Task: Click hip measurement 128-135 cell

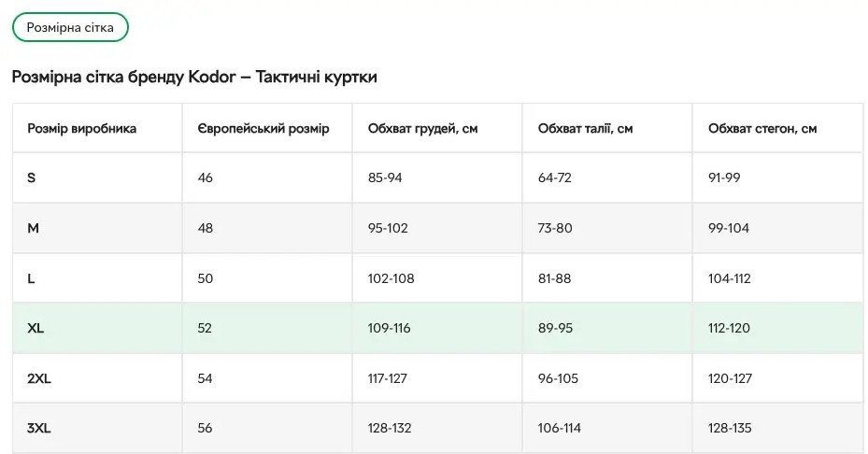Action: 730,429
